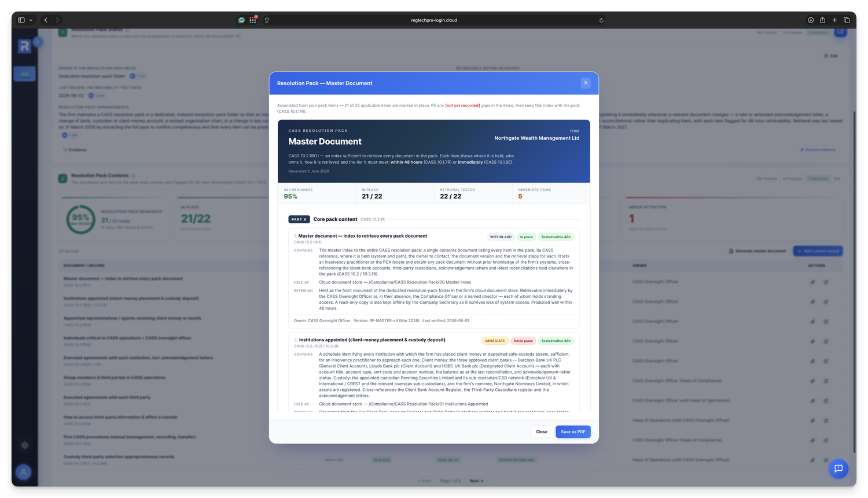
Task: Click the 21 / 22 In Place value
Action: click(372, 197)
